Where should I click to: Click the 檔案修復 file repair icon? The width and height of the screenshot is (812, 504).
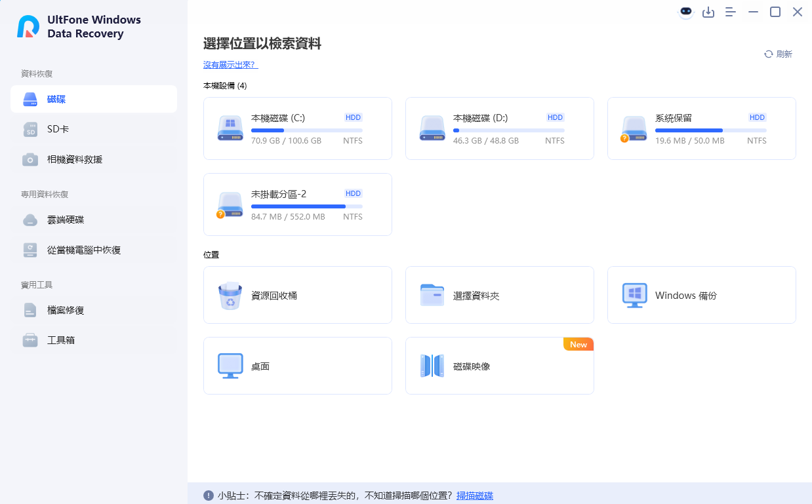tap(31, 311)
